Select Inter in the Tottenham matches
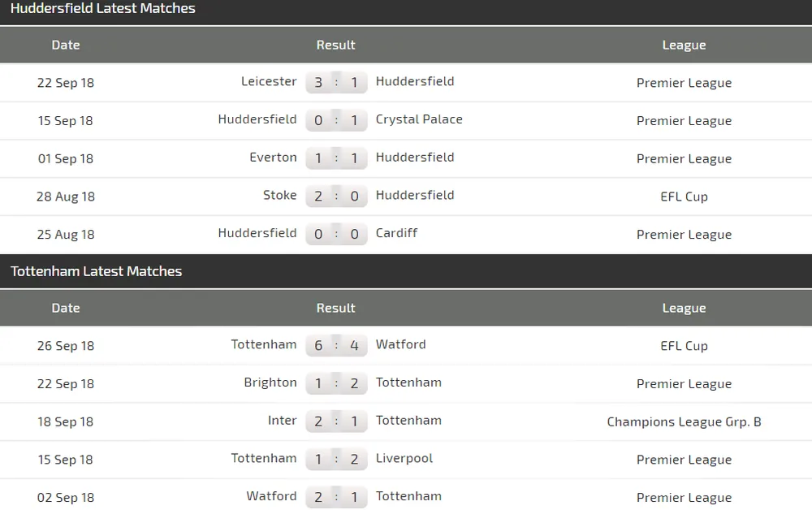The height and width of the screenshot is (510, 812). pos(282,421)
